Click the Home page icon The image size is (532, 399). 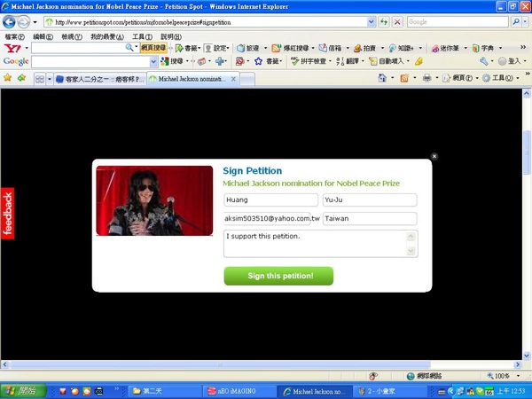pos(382,78)
